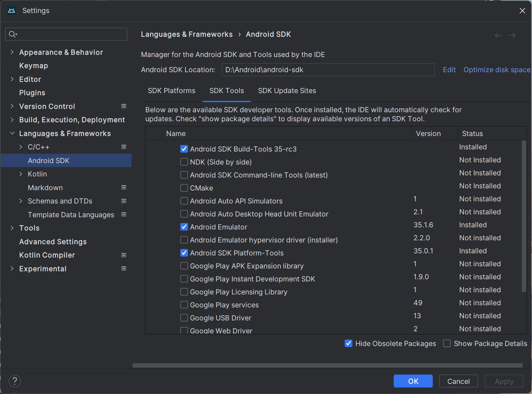This screenshot has height=394, width=532.
Task: Collapse the Languages & Frameworks section
Action: click(x=12, y=133)
